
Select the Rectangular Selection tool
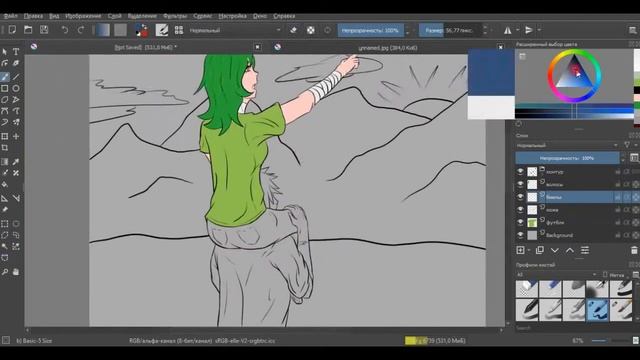point(4,224)
